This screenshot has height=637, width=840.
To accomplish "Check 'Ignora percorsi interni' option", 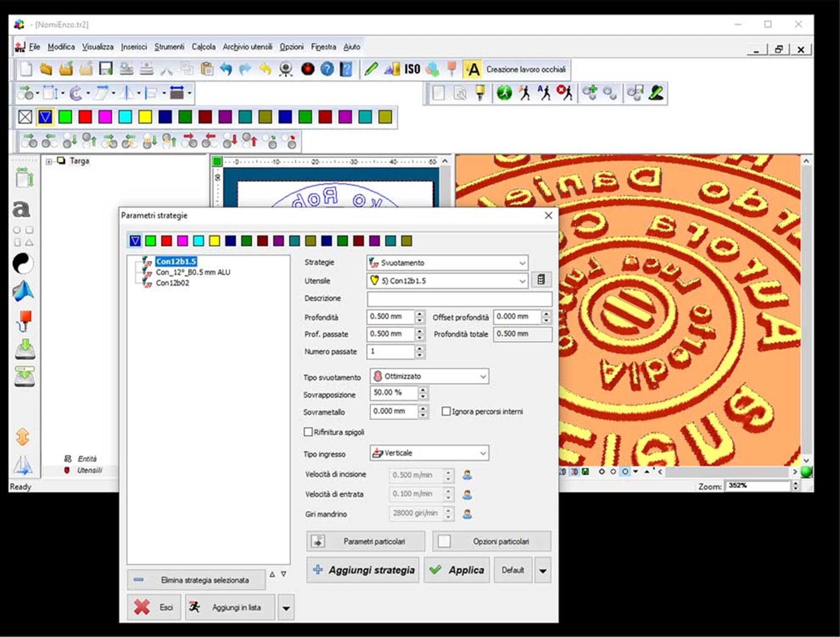I will (446, 412).
